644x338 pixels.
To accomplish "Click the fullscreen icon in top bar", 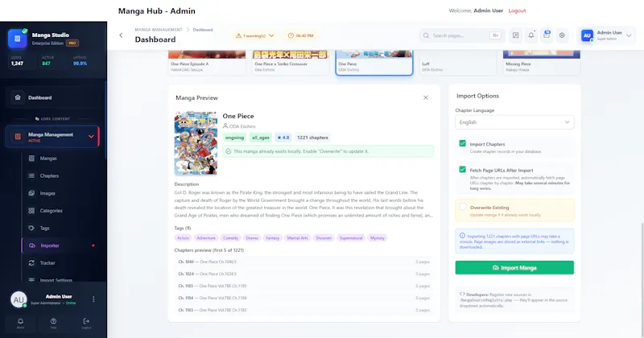I will click(x=515, y=35).
